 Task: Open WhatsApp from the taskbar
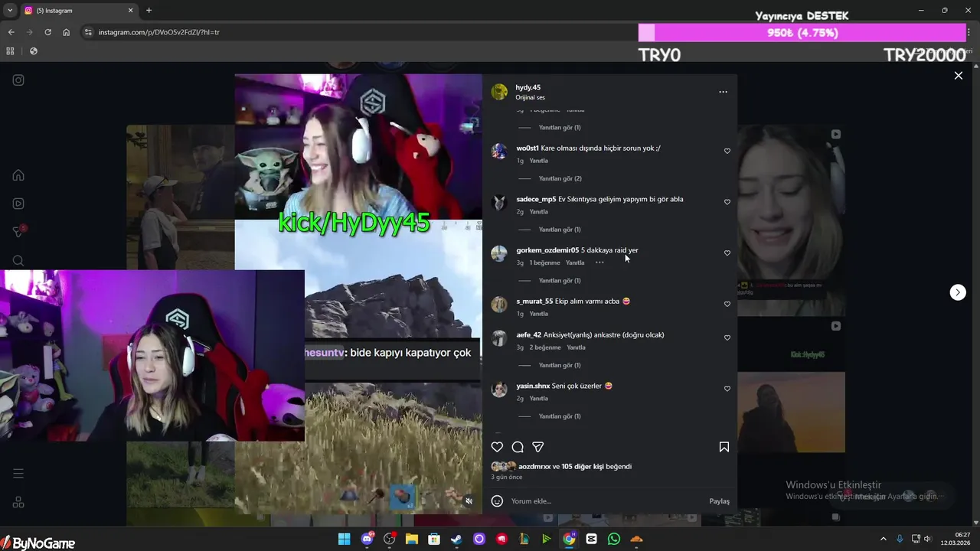click(614, 539)
